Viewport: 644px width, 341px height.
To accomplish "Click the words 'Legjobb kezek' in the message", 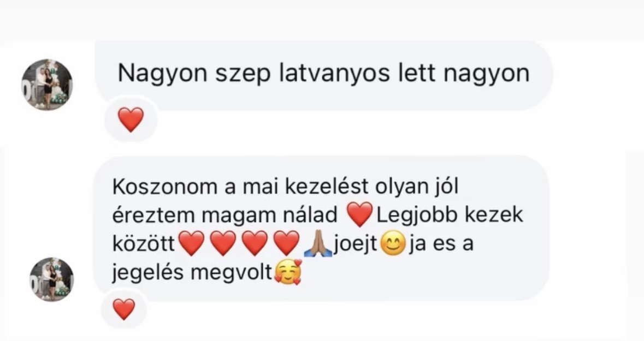I will click(450, 215).
